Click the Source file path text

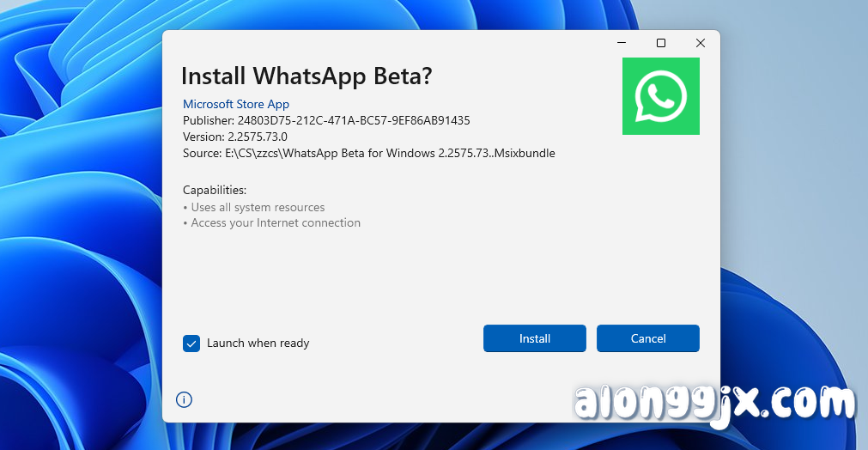point(368,154)
